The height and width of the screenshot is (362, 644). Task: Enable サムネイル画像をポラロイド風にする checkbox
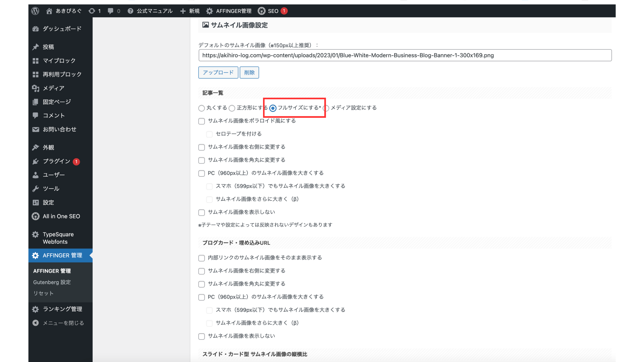pyautogui.click(x=202, y=121)
